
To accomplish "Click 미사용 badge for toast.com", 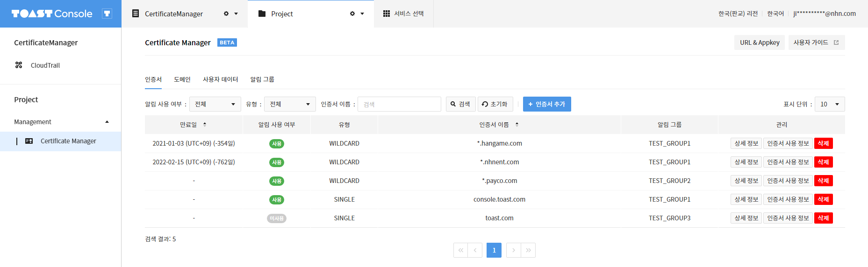I will (x=277, y=218).
